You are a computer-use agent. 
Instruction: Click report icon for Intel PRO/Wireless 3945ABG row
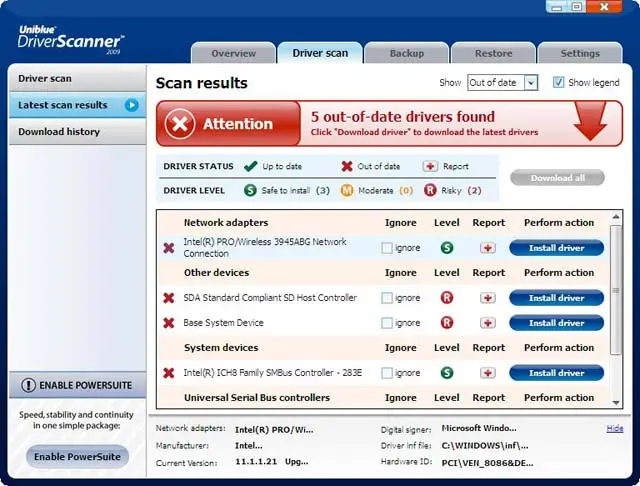pos(488,248)
